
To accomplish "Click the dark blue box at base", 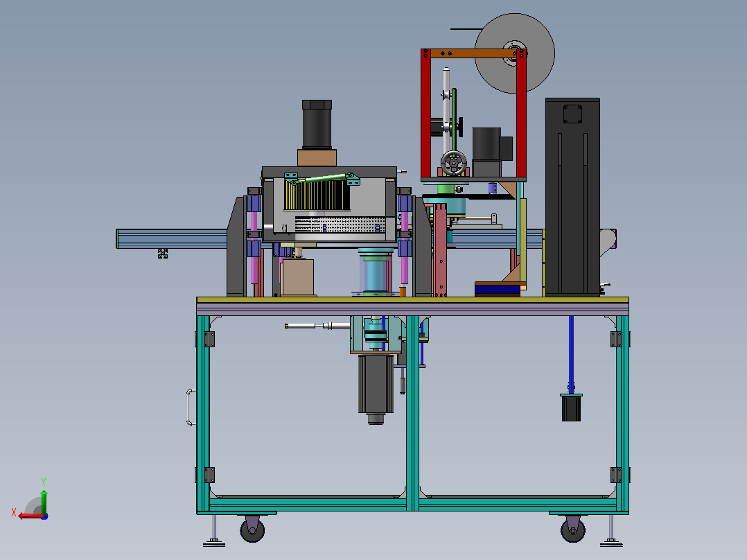I will (498, 289).
